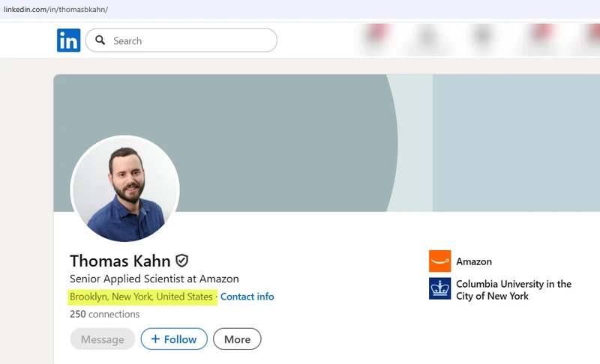Click the verification shield badge beside the name
600x364 pixels.
click(181, 261)
